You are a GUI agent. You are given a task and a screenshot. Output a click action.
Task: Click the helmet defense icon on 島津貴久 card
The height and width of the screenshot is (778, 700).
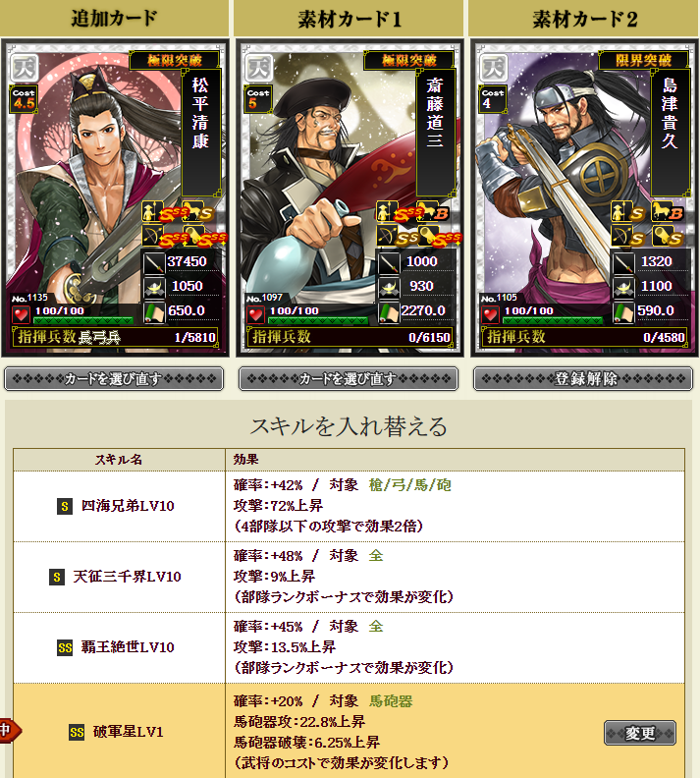[623, 287]
